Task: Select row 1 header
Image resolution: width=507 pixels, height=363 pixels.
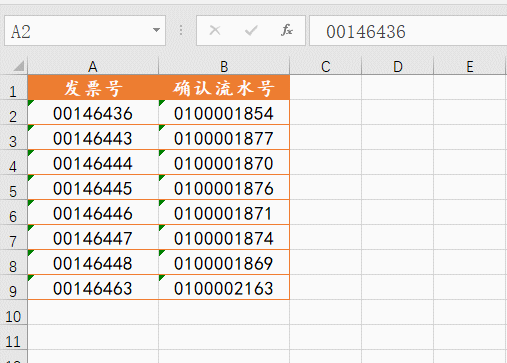Action: pyautogui.click(x=13, y=88)
